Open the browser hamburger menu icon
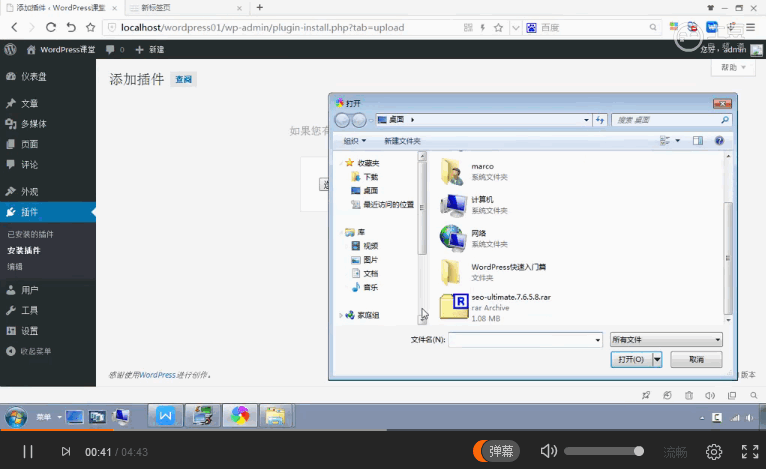Viewport: 766px width, 469px height. click(751, 27)
